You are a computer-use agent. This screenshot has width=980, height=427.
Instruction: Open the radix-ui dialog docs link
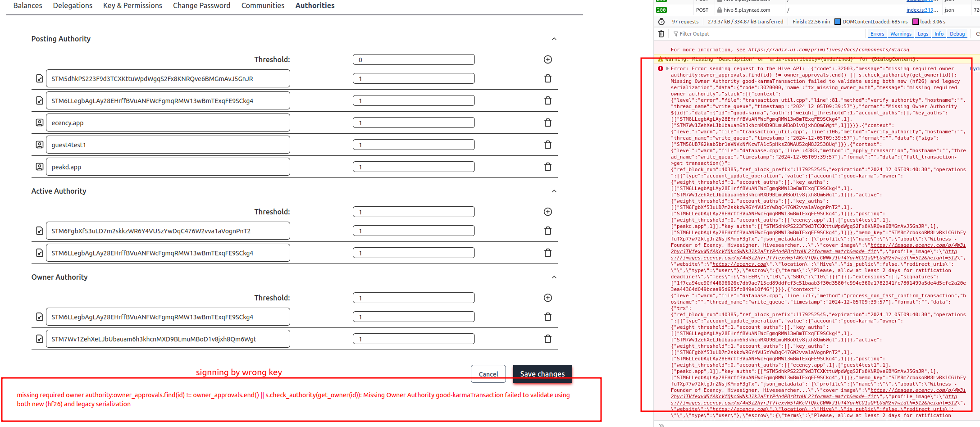click(828, 50)
